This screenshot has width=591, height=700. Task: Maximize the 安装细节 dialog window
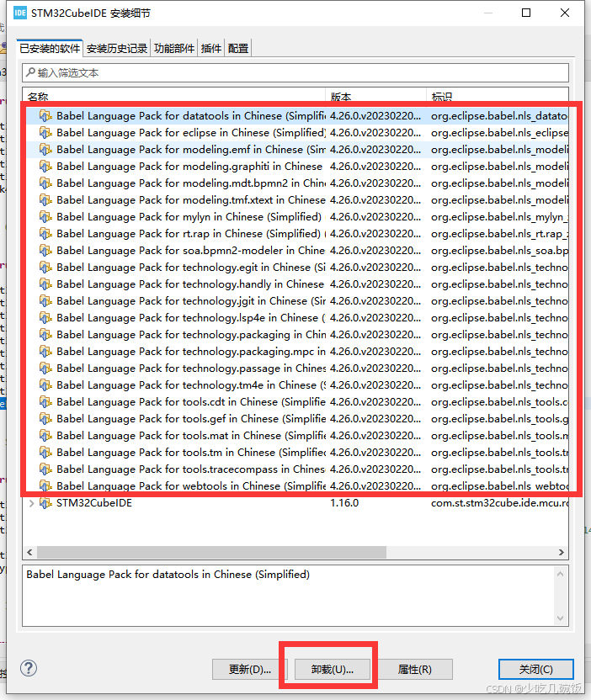click(526, 13)
